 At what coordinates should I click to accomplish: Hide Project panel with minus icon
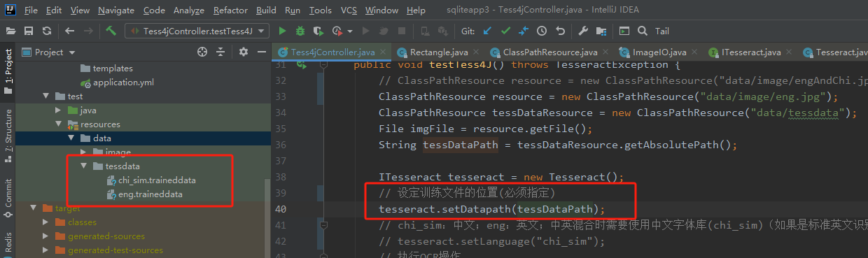point(262,52)
